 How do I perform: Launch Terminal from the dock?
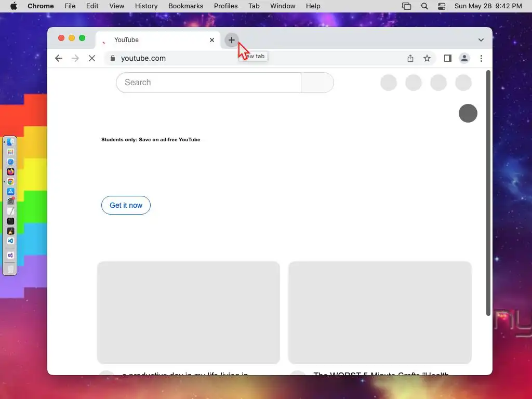(x=10, y=221)
